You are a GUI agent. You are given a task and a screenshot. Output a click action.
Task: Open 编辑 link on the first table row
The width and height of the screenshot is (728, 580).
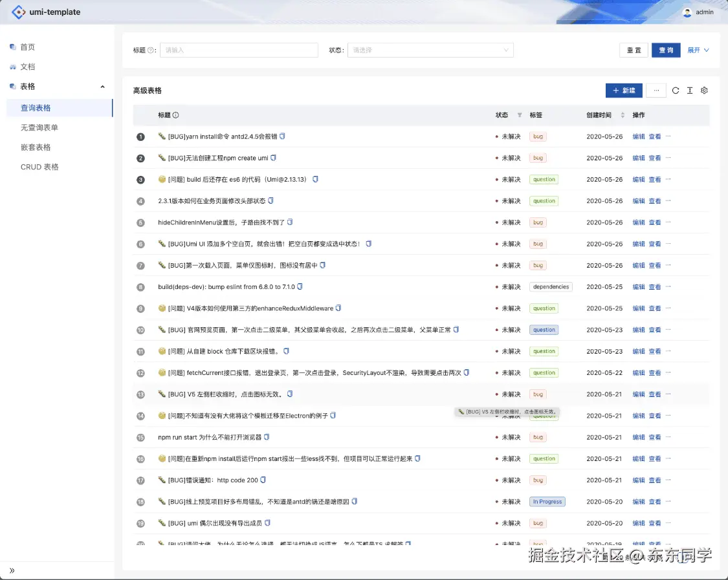[x=638, y=136]
